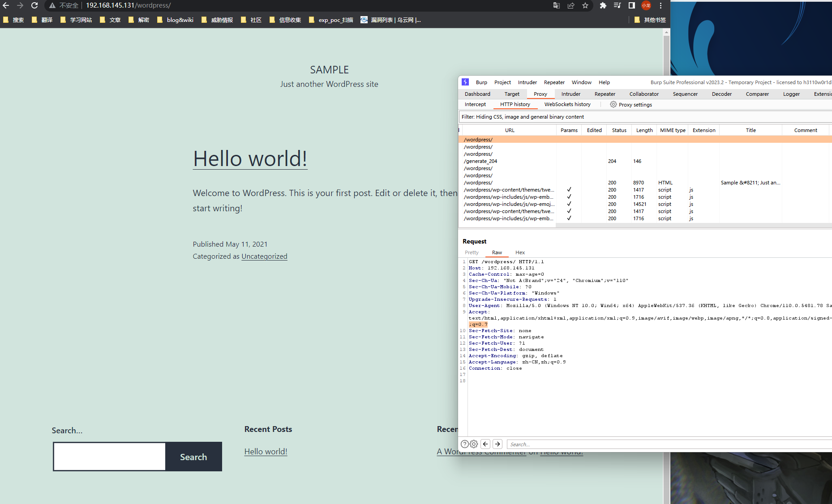The width and height of the screenshot is (832, 504).
Task: Click the Burp Suite logo icon
Action: (465, 82)
